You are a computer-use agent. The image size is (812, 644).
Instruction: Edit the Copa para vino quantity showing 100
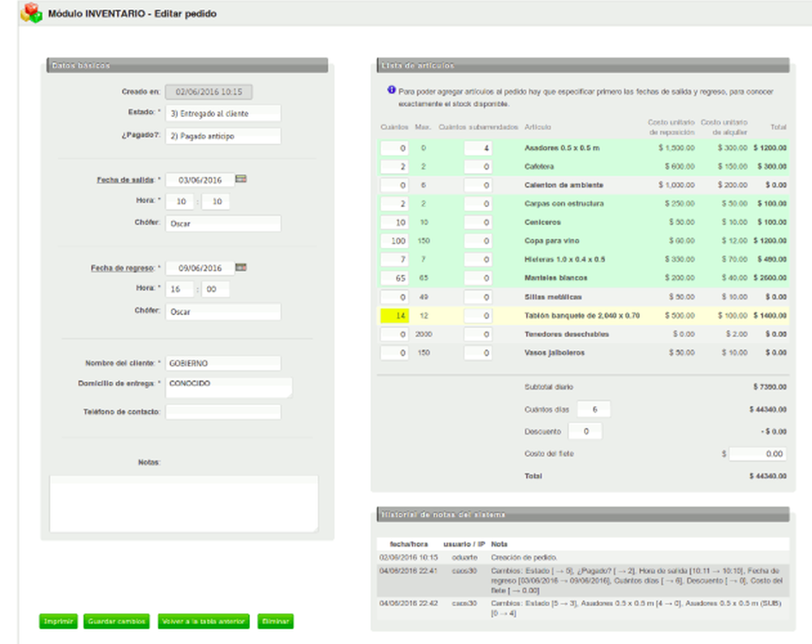(393, 240)
